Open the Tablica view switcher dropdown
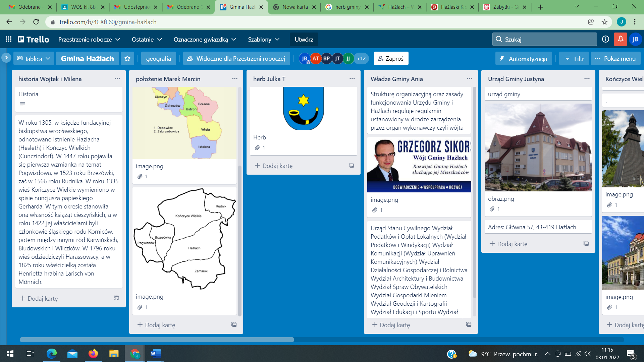Viewport: 644px width, 362px height. [x=34, y=58]
